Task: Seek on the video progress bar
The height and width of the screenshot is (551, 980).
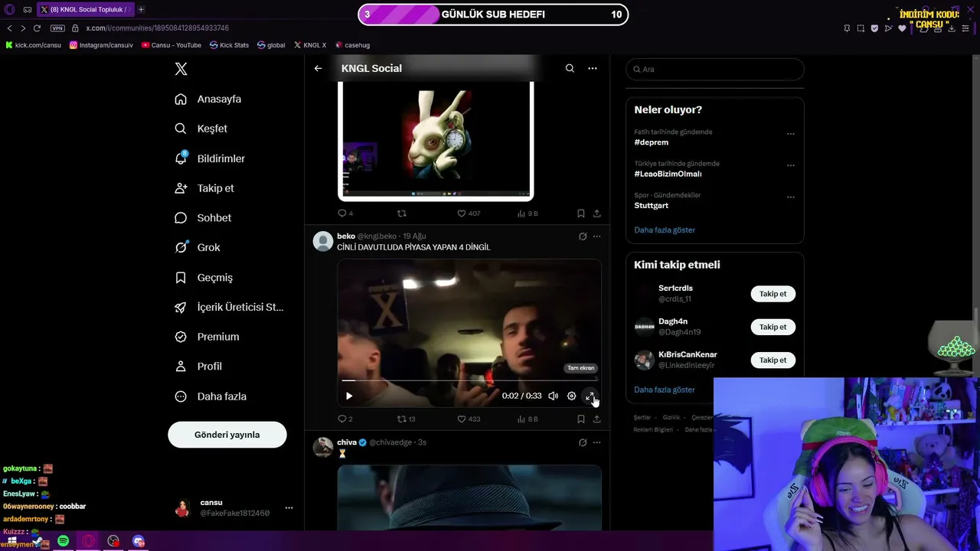Action: click(x=469, y=380)
